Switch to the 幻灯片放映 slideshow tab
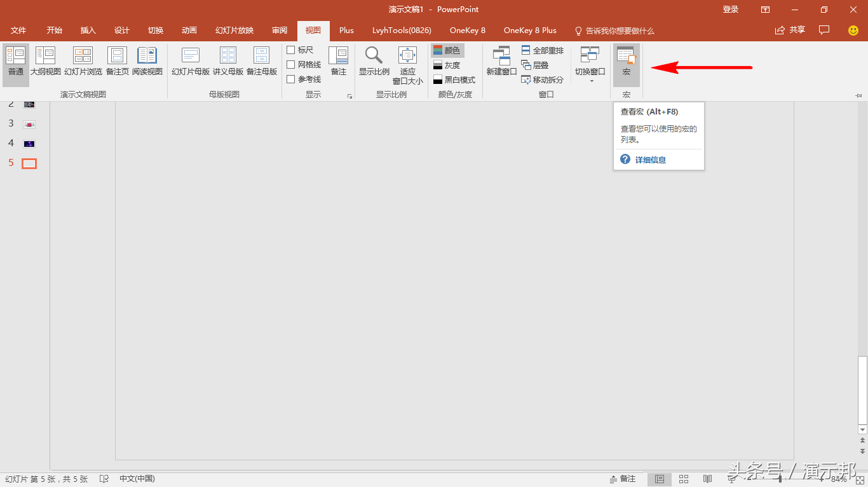 (x=234, y=31)
